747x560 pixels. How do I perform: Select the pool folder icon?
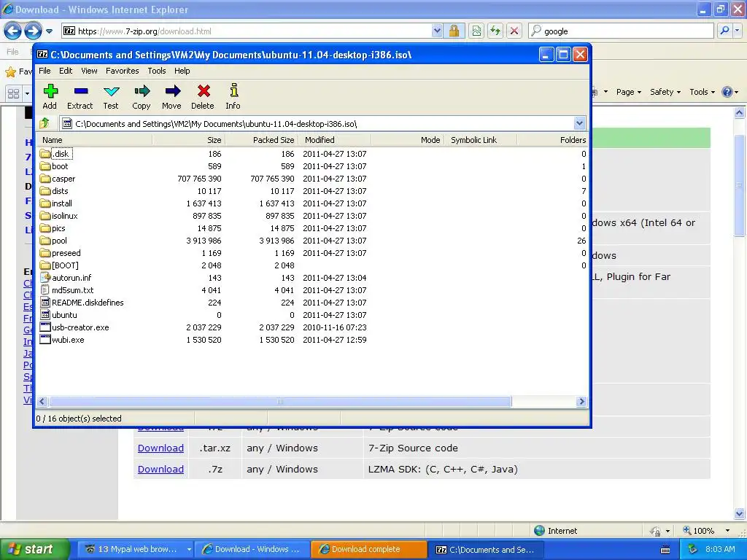[x=45, y=241]
